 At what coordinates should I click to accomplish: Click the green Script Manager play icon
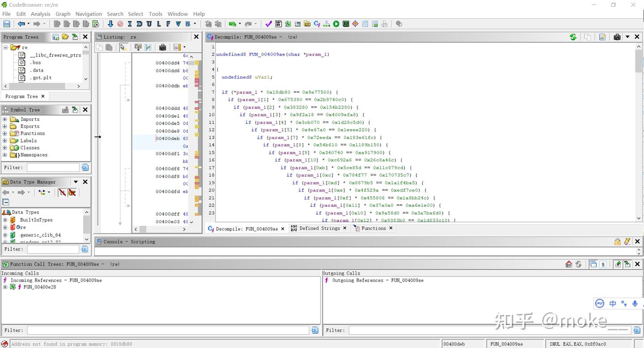click(336, 24)
